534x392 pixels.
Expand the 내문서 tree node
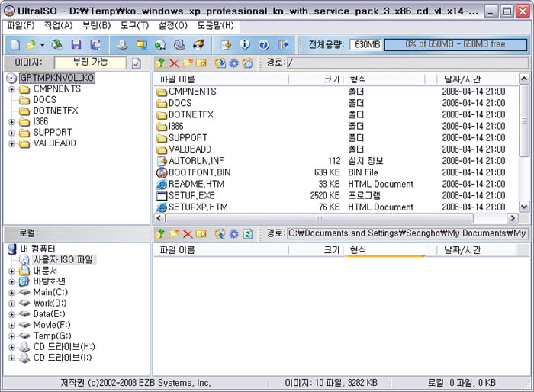tap(12, 271)
